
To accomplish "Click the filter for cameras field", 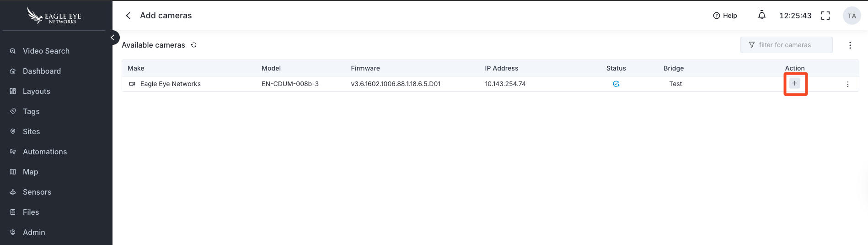I will coord(787,45).
